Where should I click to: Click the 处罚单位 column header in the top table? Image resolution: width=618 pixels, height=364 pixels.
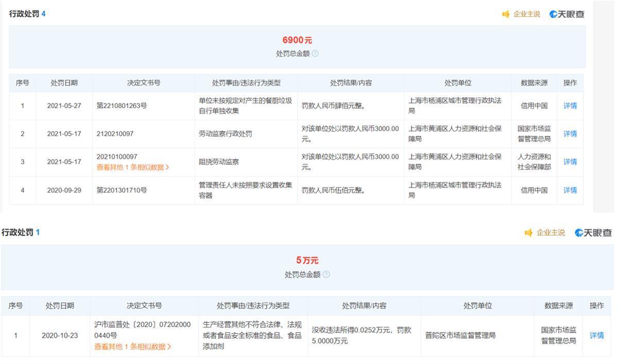point(458,82)
